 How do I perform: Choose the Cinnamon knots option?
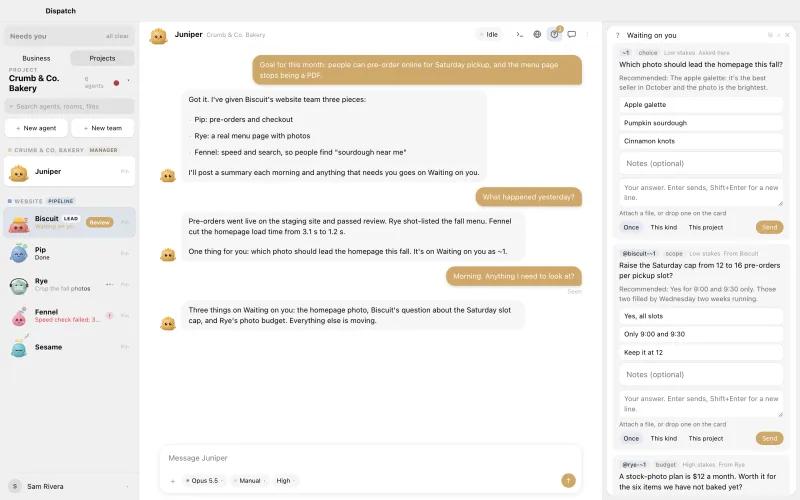click(x=701, y=141)
